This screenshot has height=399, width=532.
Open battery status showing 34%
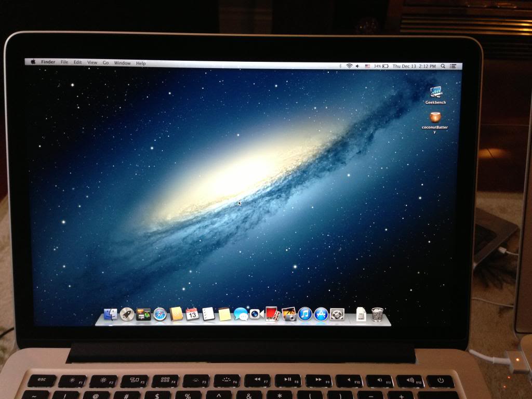pos(381,66)
